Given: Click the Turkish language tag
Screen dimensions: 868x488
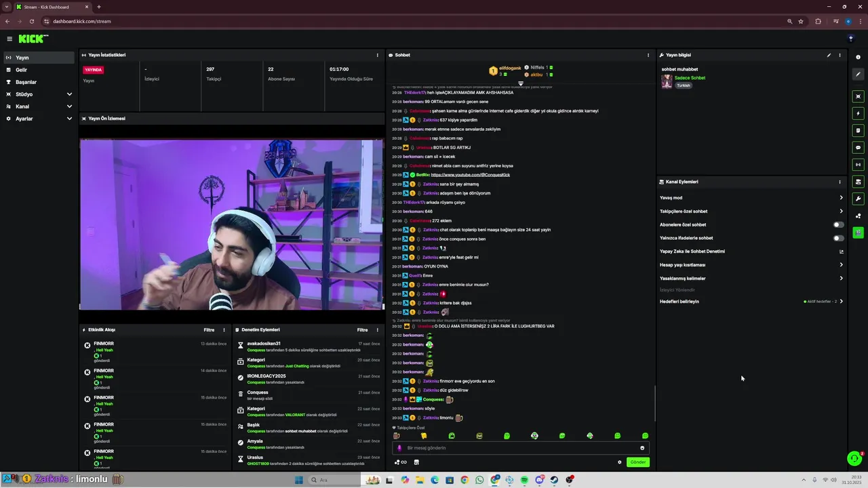Looking at the screenshot, I should [x=683, y=85].
